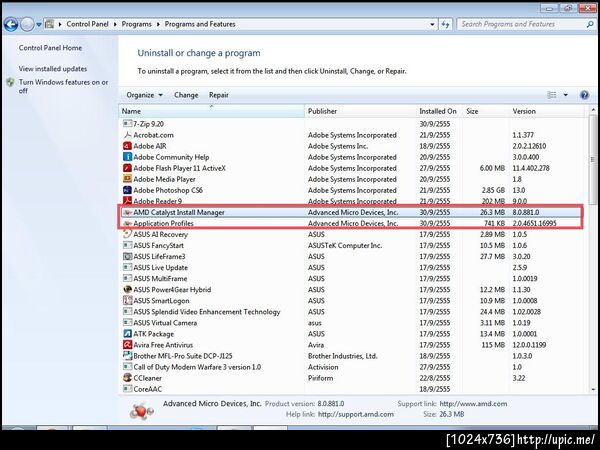Sort by the Publisher column header
This screenshot has height=450, width=600.
(360, 111)
